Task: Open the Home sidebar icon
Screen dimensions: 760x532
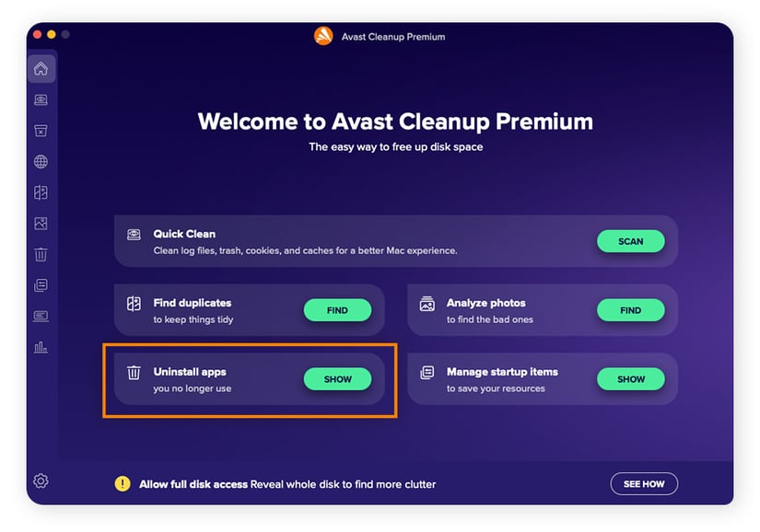Action: coord(41,69)
